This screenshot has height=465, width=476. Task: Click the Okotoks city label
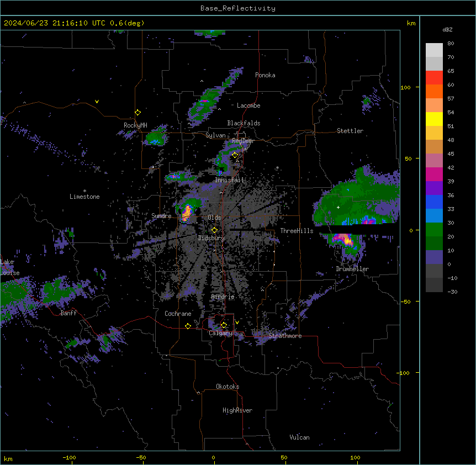click(228, 387)
